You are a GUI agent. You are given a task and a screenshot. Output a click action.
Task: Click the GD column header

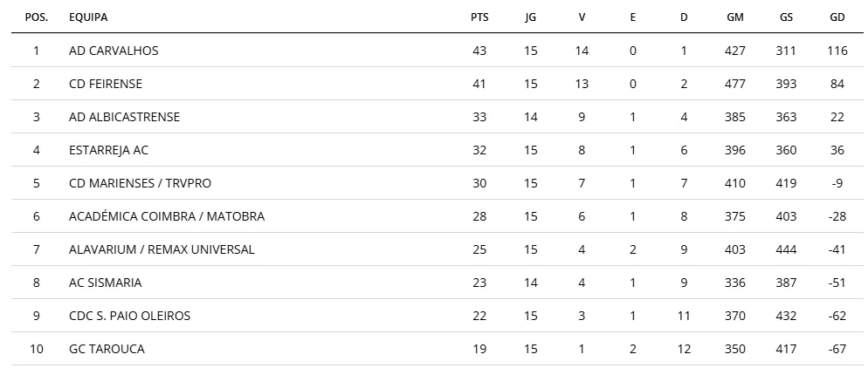837,17
